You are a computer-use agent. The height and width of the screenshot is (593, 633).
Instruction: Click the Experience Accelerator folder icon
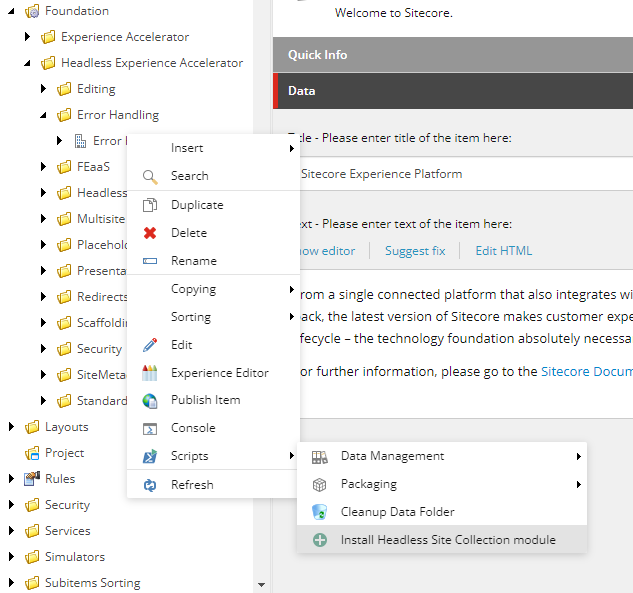tap(48, 37)
